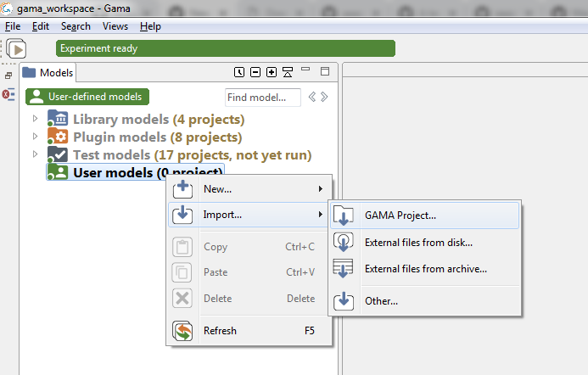This screenshot has width=588, height=375.
Task: Collapse all with the minus box icon
Action: tap(255, 72)
